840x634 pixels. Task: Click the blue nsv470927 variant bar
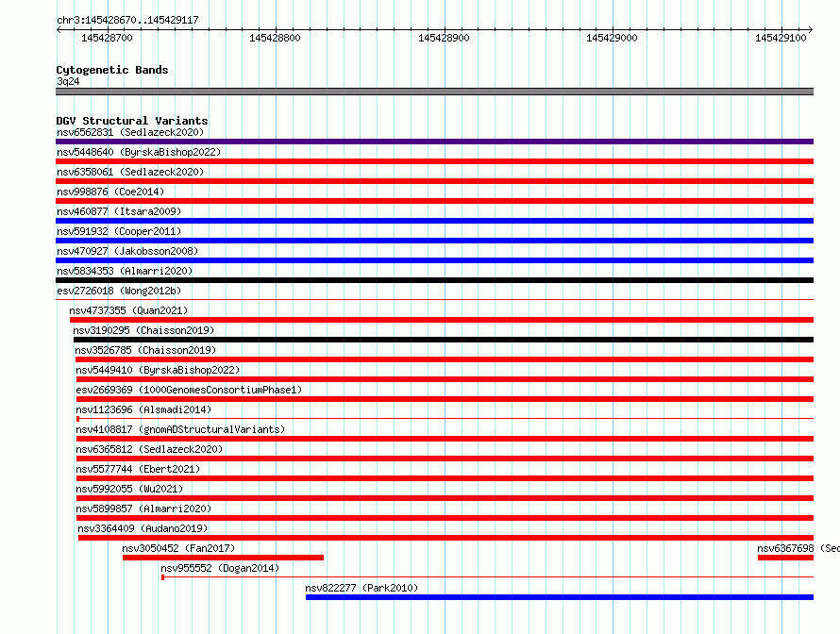(x=434, y=260)
